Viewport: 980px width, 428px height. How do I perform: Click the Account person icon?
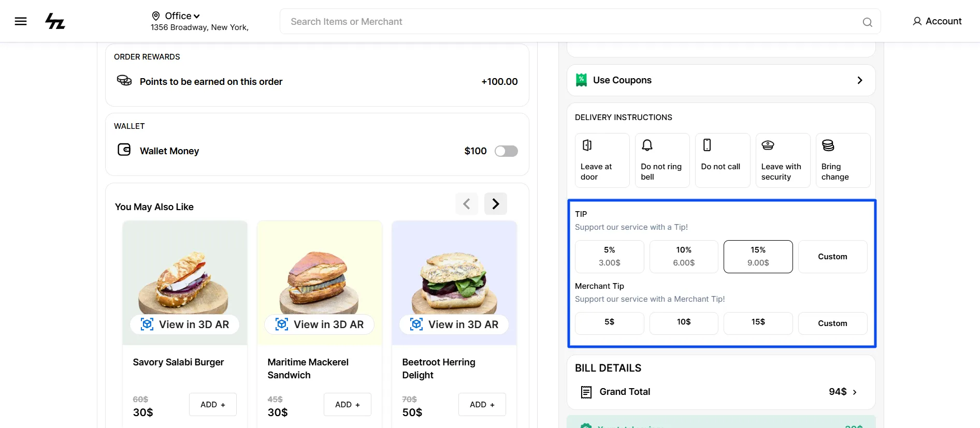click(x=917, y=21)
